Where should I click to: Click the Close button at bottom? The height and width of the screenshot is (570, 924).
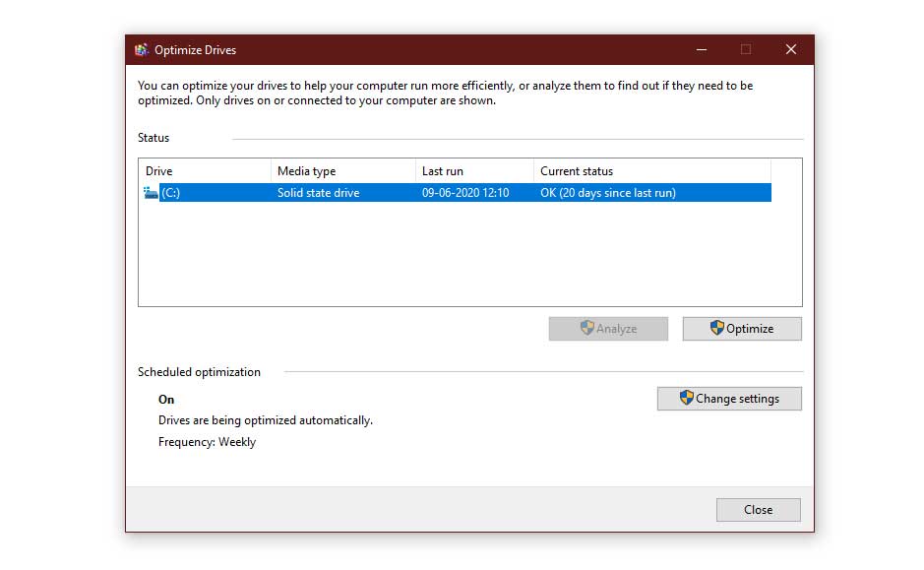tap(759, 510)
